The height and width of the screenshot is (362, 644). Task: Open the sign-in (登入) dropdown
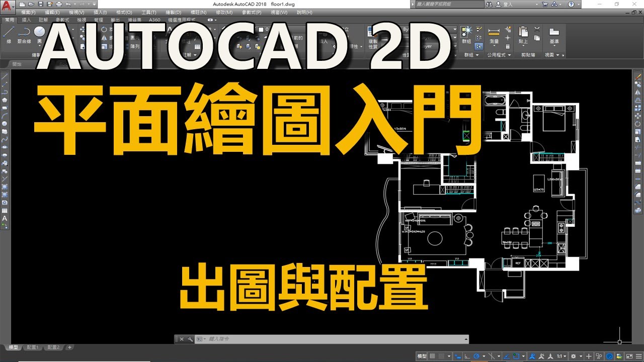pos(537,5)
